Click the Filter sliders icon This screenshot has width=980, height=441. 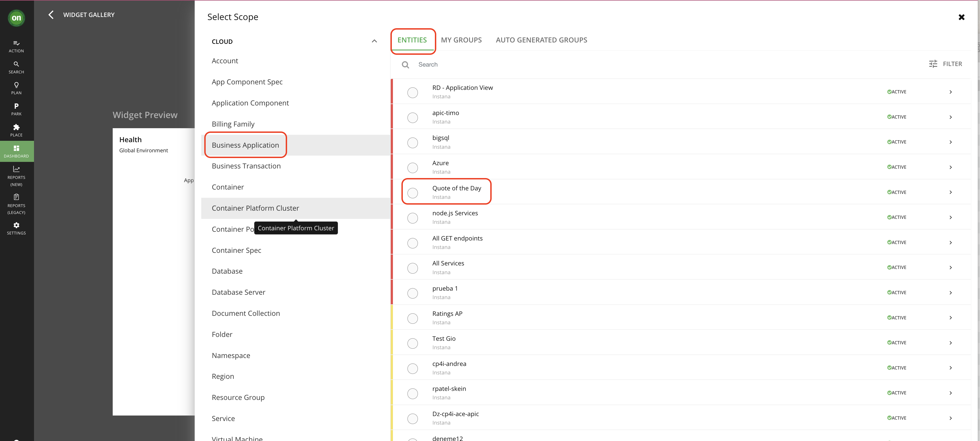click(933, 64)
